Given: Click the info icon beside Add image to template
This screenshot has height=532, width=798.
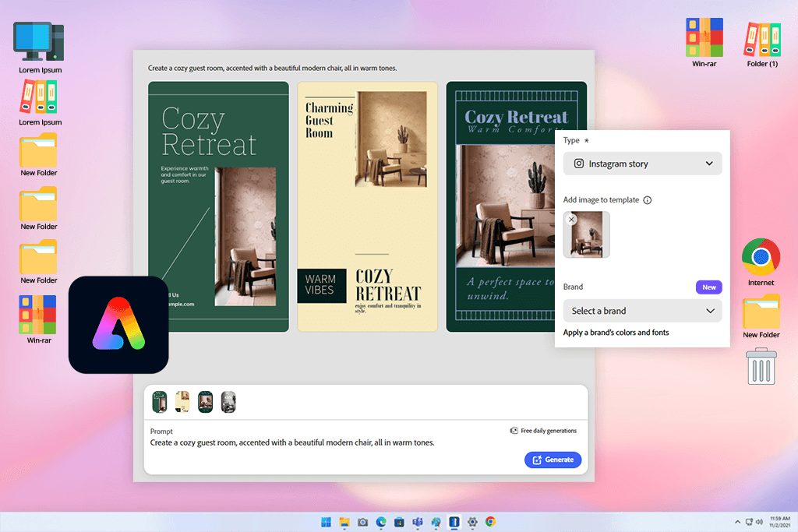Looking at the screenshot, I should [x=648, y=200].
